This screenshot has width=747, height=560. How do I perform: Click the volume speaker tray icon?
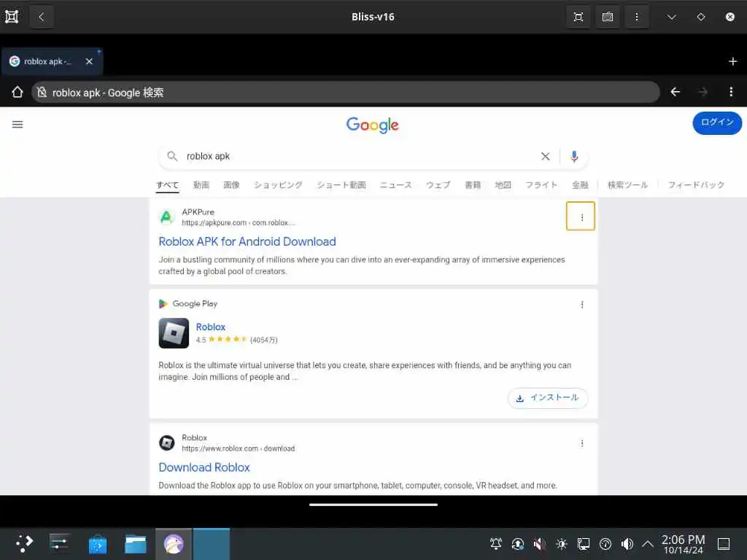(x=627, y=544)
